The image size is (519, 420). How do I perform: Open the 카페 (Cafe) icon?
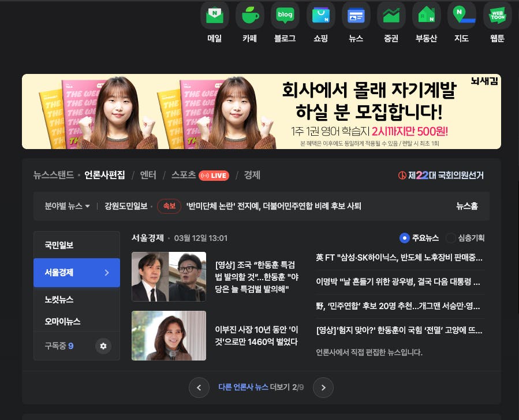pyautogui.click(x=250, y=15)
